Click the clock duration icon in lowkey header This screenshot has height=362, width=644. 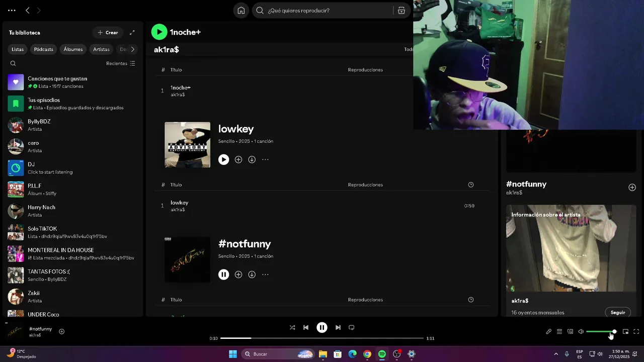tap(471, 185)
